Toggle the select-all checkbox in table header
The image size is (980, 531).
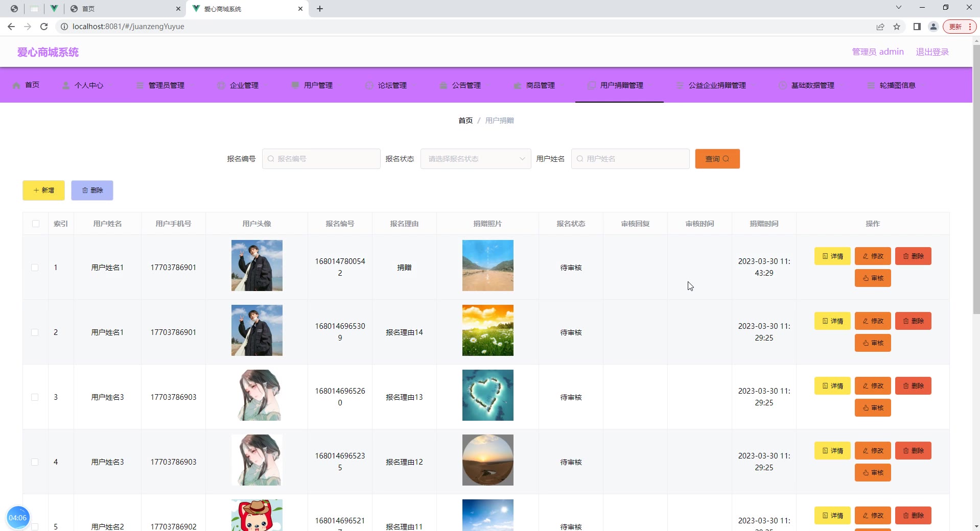(36, 224)
